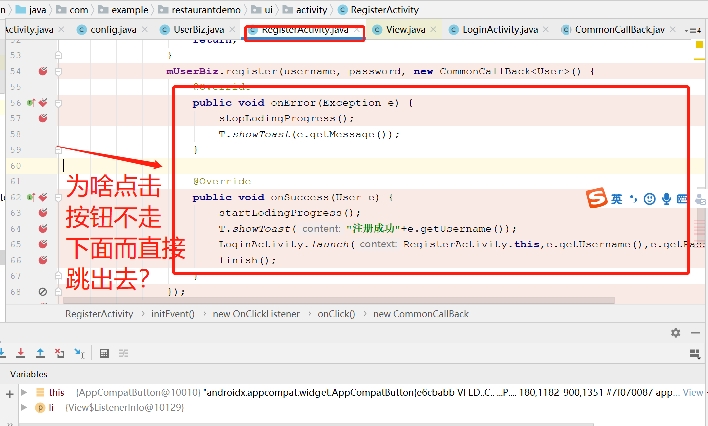Collapse fold marker at line 68
The height and width of the screenshot is (426, 708).
click(x=58, y=292)
